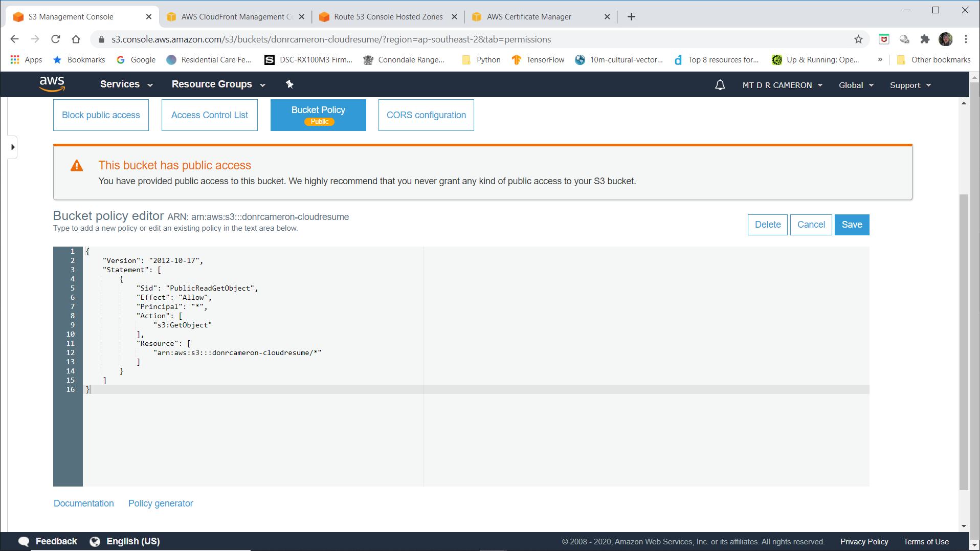Click the "s3:GetObject" action text
The width and height of the screenshot is (980, 551).
point(183,325)
